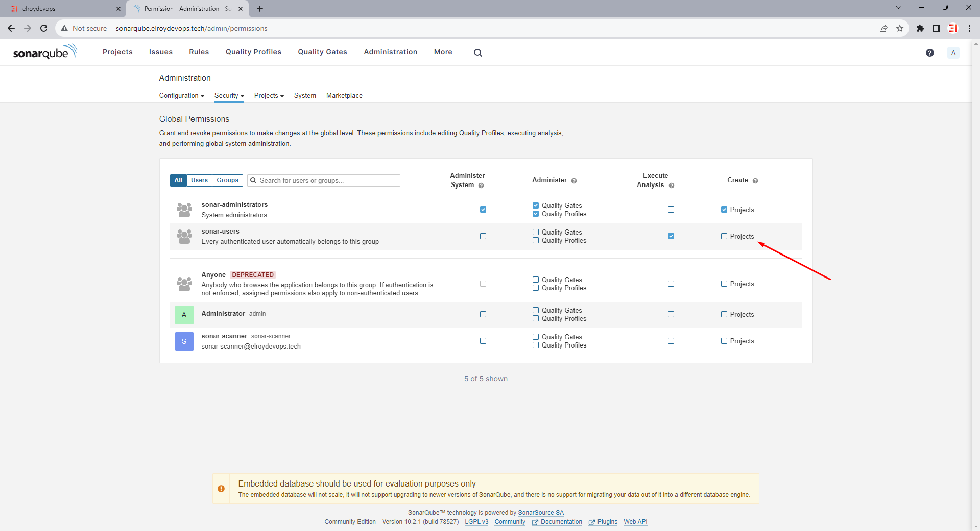Open Rules in main navigation

click(199, 52)
